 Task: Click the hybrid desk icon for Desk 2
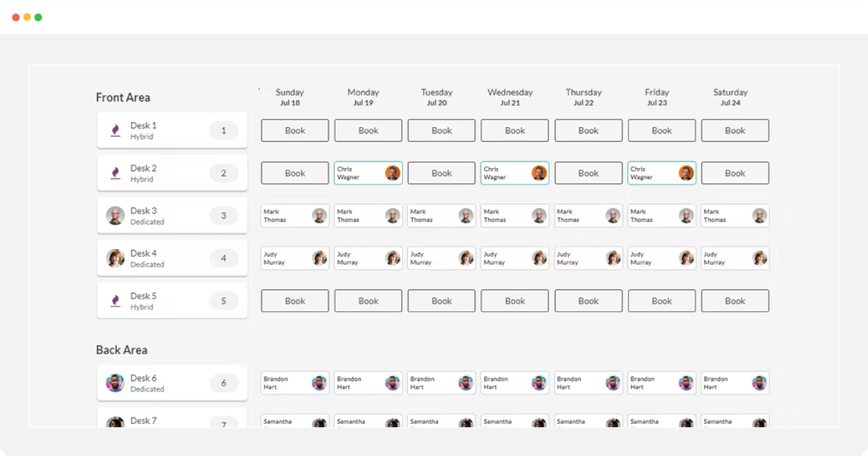(x=115, y=173)
